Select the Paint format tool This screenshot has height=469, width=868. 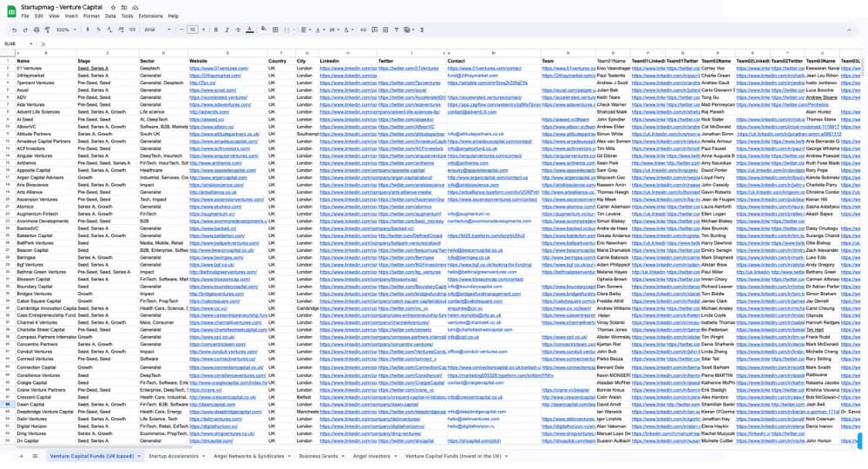47,30
